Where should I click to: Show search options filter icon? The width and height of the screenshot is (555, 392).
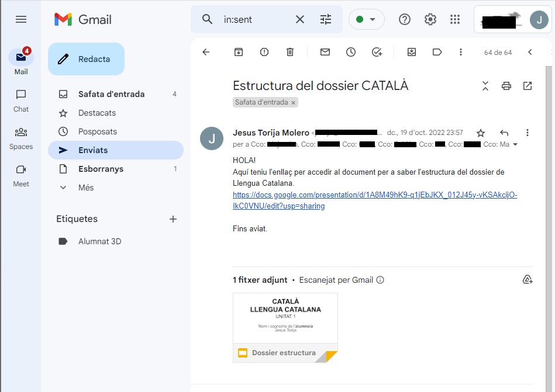326,19
